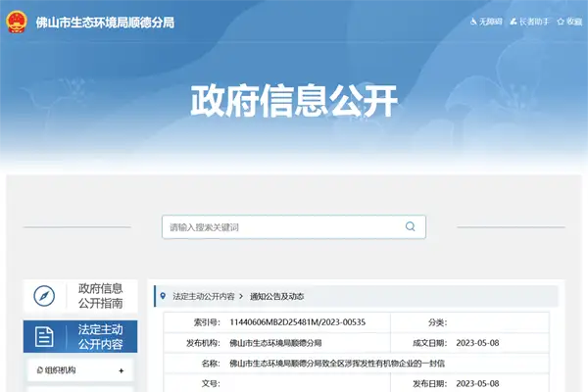Image resolution: width=588 pixels, height=392 pixels.
Task: Click the magnifier search icon
Action: [411, 226]
